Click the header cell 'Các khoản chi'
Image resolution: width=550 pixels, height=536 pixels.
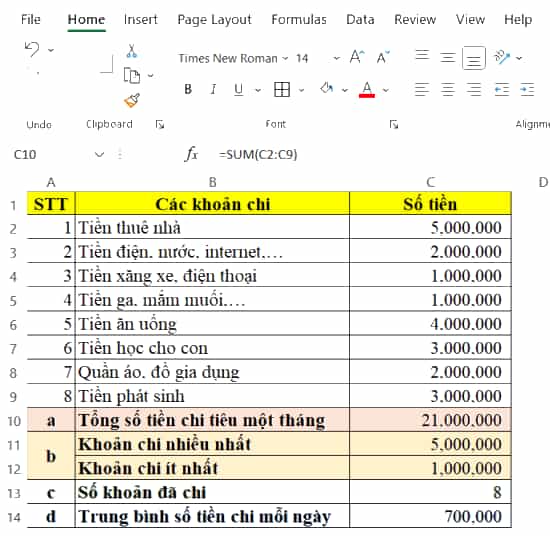212,203
